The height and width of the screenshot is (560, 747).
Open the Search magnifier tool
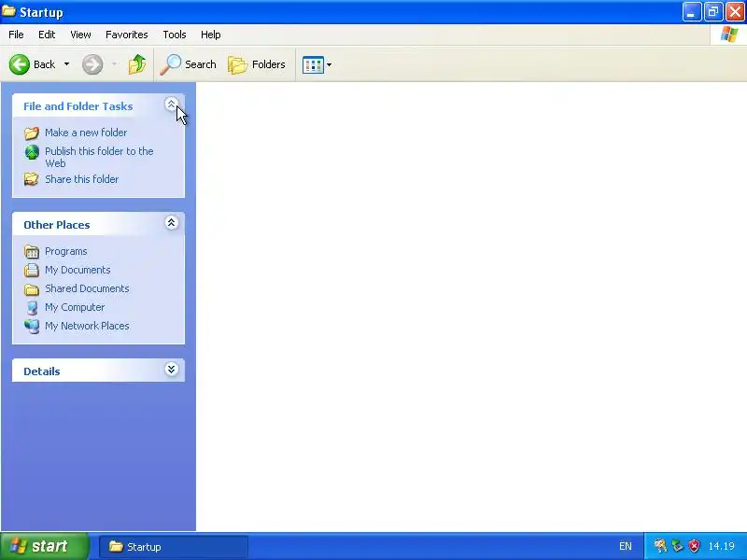[188, 64]
